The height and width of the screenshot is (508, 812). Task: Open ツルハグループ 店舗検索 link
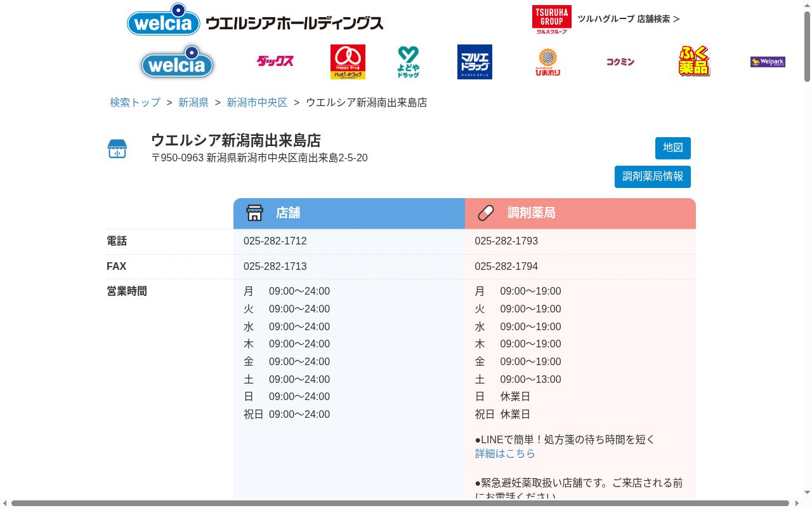click(x=629, y=19)
